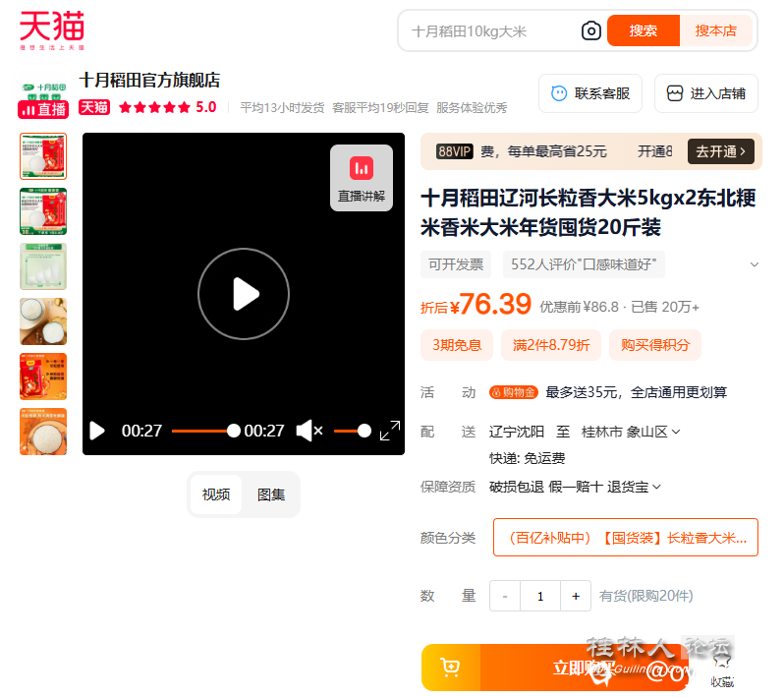Expand the reviews tag row chevron

754,264
